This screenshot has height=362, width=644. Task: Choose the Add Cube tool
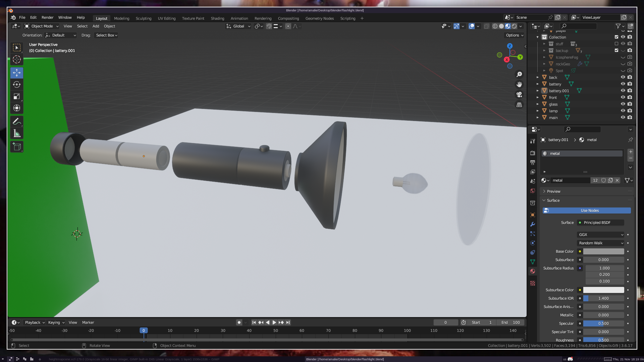tap(17, 146)
